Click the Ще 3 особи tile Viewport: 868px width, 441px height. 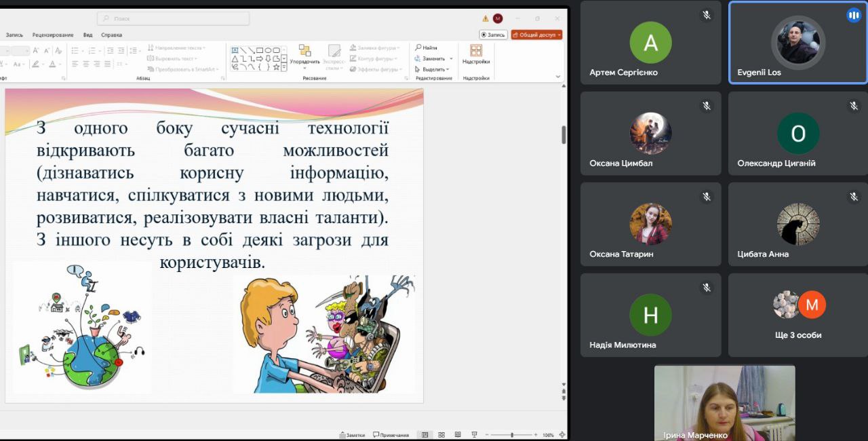(798, 315)
